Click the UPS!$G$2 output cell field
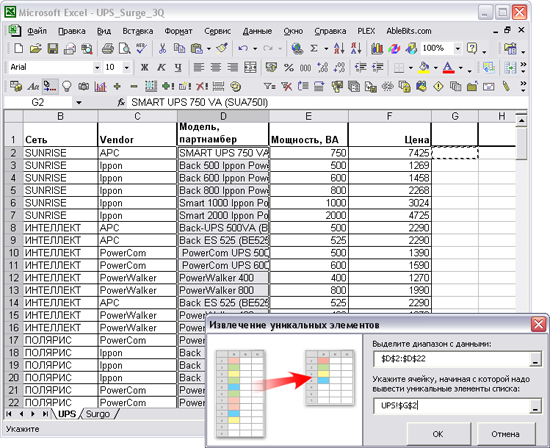 click(452, 406)
